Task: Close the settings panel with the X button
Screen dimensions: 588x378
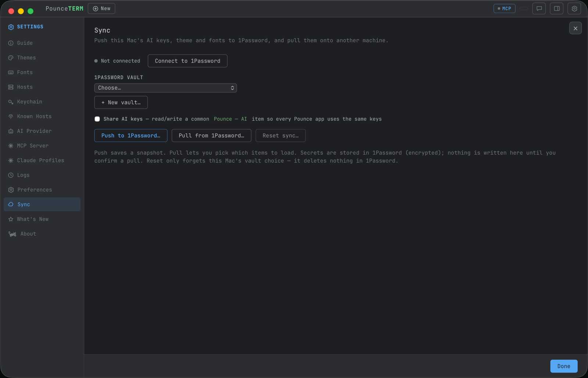Action: [576, 28]
